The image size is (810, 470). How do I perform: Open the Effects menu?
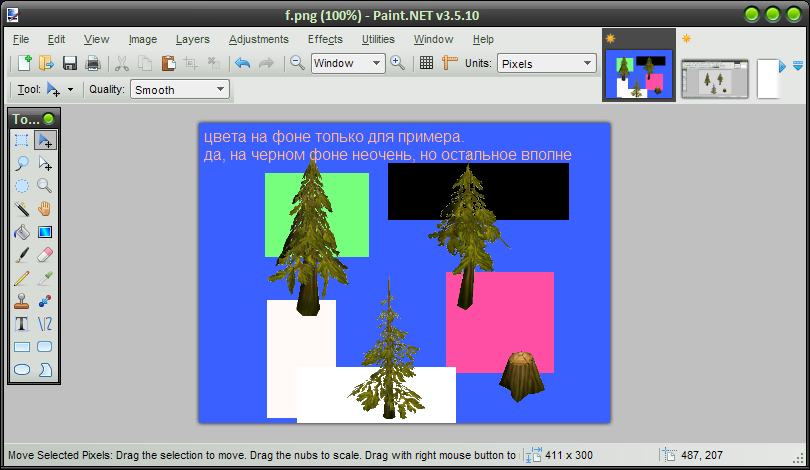click(325, 39)
